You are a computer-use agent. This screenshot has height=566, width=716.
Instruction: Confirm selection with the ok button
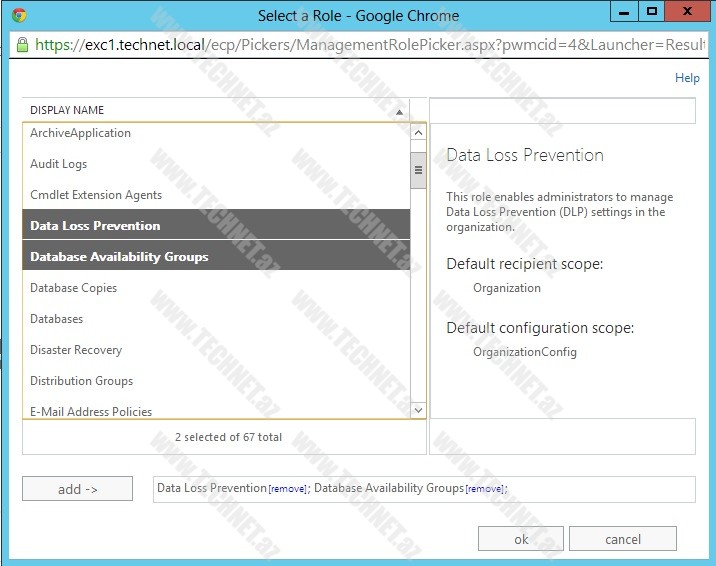tap(521, 539)
